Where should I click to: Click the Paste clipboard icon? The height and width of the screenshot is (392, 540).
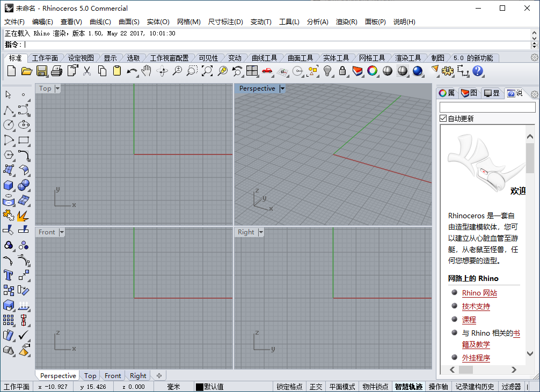click(117, 71)
